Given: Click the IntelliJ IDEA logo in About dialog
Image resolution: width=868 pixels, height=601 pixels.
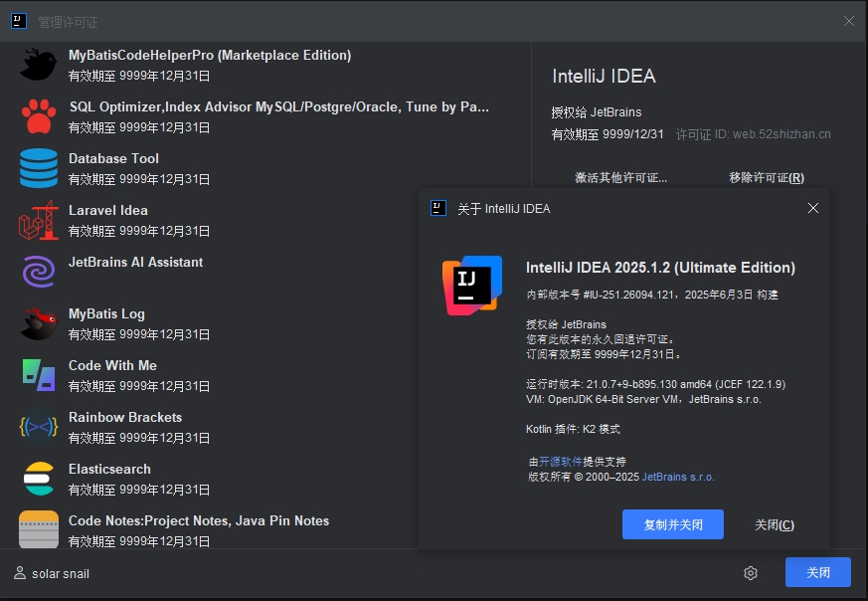Looking at the screenshot, I should coord(472,286).
